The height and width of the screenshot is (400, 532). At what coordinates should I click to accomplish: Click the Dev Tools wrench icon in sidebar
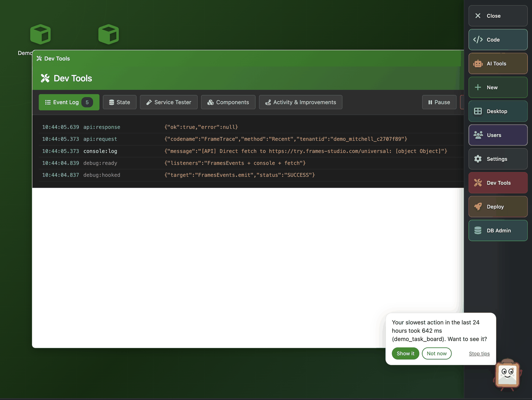478,183
